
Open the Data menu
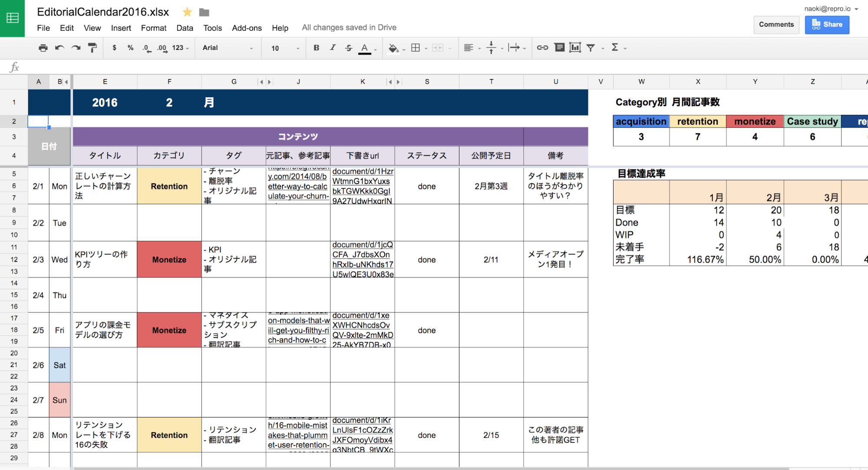[185, 28]
